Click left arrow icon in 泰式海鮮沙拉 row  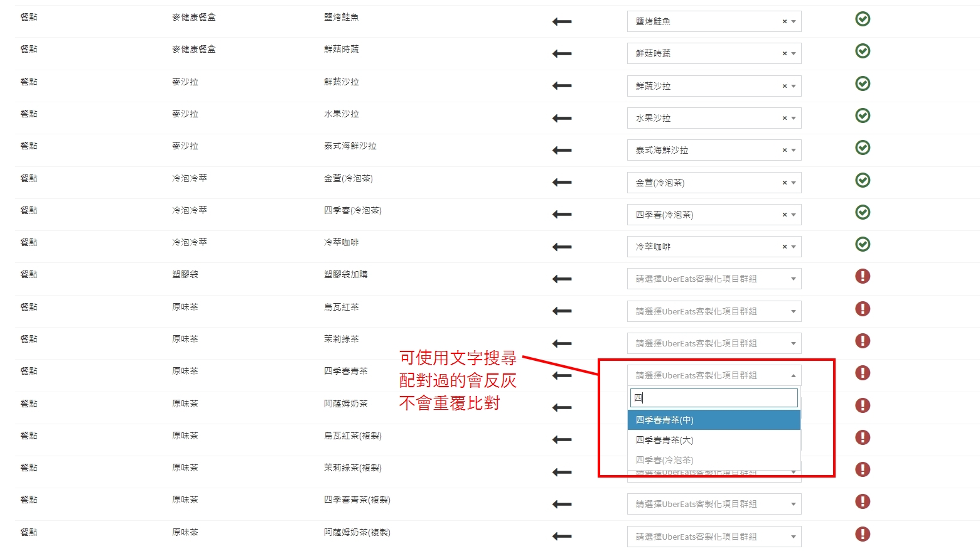click(562, 151)
